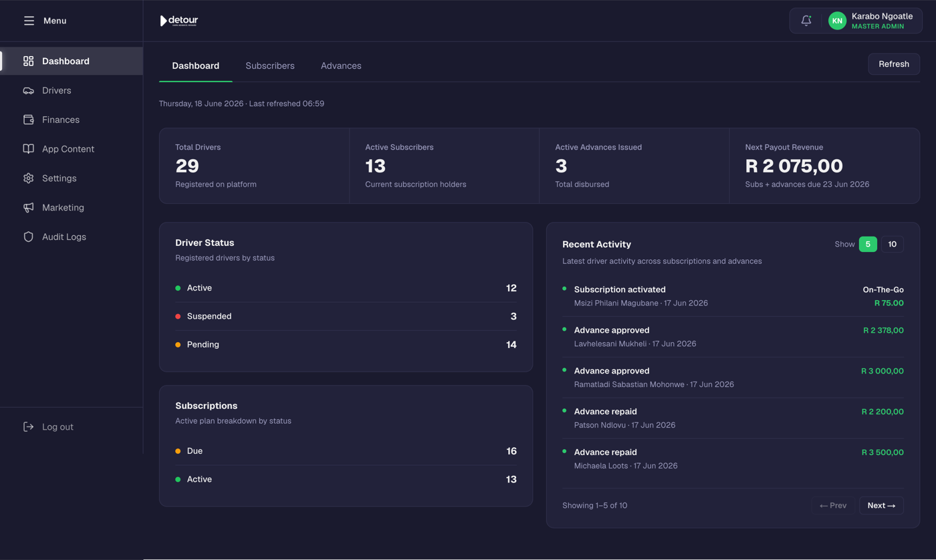
Task: Select the Dashboard tab
Action: click(x=196, y=65)
